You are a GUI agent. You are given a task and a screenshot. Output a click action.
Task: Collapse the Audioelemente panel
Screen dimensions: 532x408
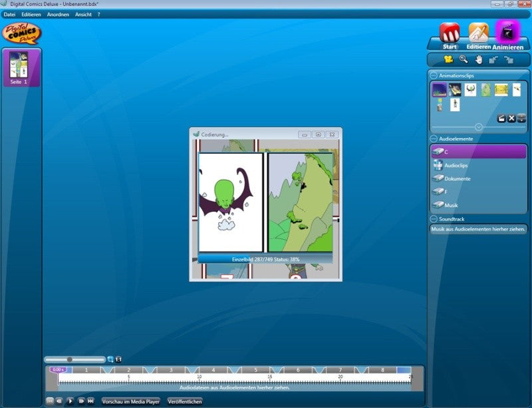(434, 138)
